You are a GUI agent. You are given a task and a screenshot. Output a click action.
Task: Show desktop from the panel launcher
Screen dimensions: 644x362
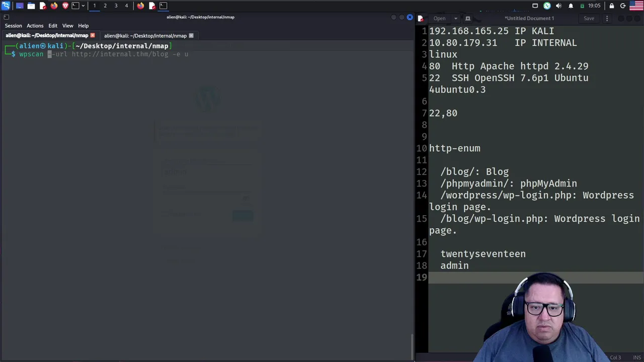[x=20, y=6]
